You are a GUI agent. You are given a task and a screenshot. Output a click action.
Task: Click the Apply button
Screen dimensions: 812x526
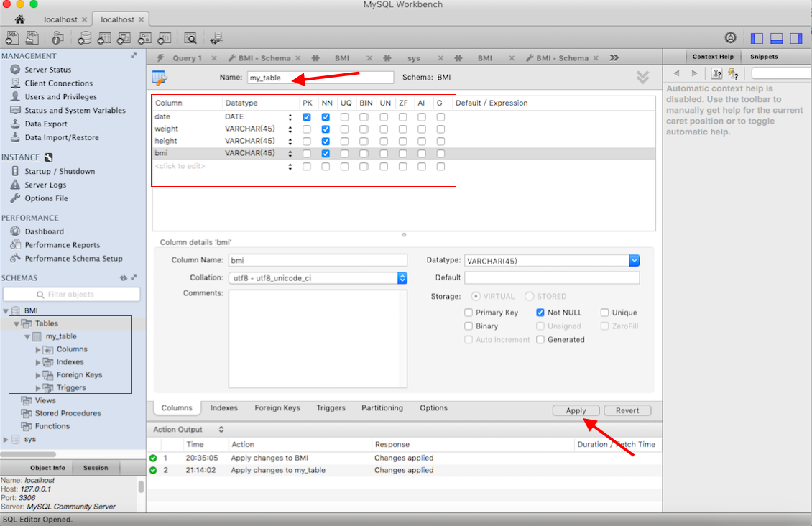click(x=576, y=410)
